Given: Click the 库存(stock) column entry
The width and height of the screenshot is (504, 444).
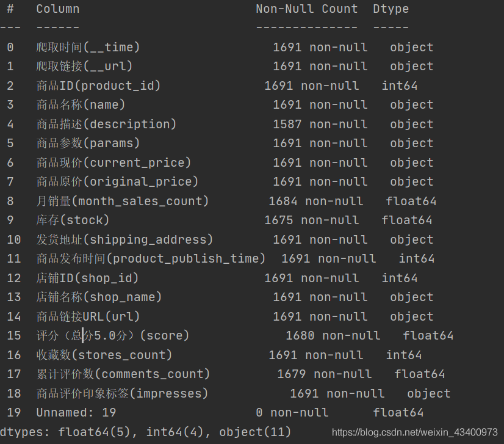Looking at the screenshot, I should tap(73, 220).
